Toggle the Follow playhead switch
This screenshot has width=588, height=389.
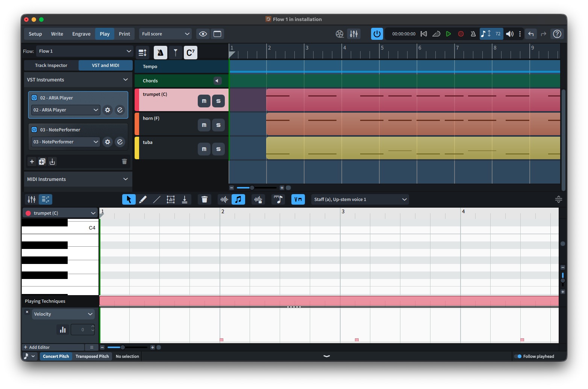[518, 356]
